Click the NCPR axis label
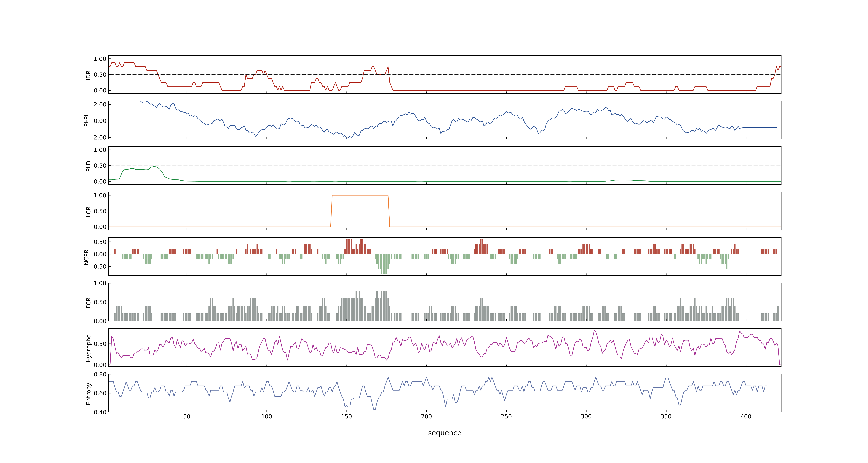The height and width of the screenshot is (463, 868). coord(86,257)
